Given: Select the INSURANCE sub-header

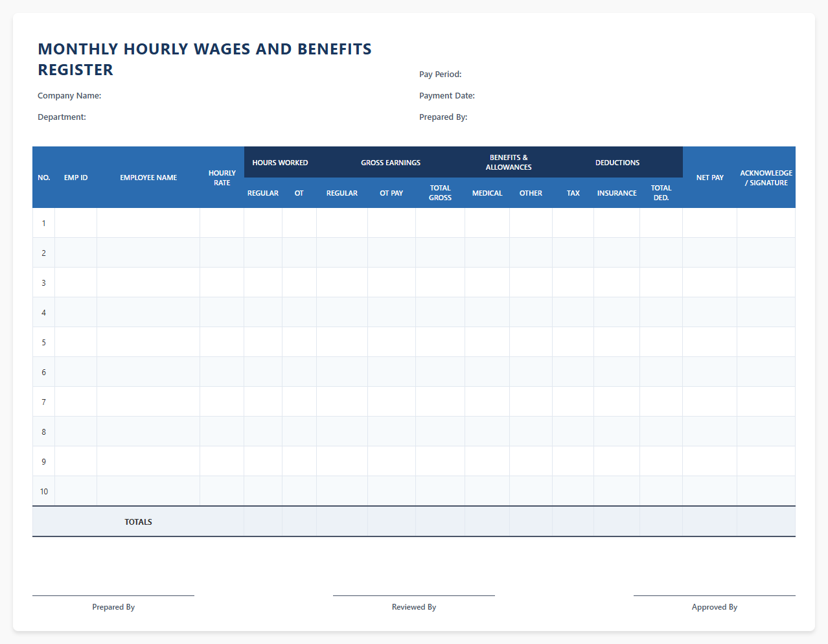Looking at the screenshot, I should click(x=617, y=193).
